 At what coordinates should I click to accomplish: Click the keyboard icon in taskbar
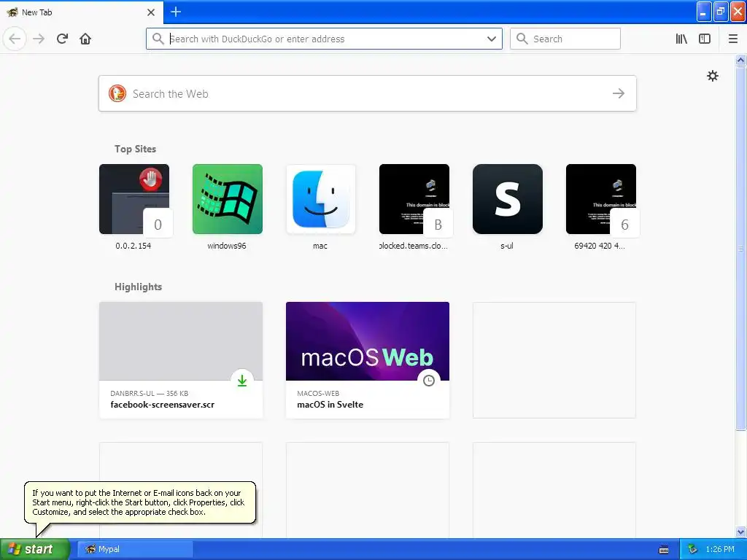[x=664, y=550]
